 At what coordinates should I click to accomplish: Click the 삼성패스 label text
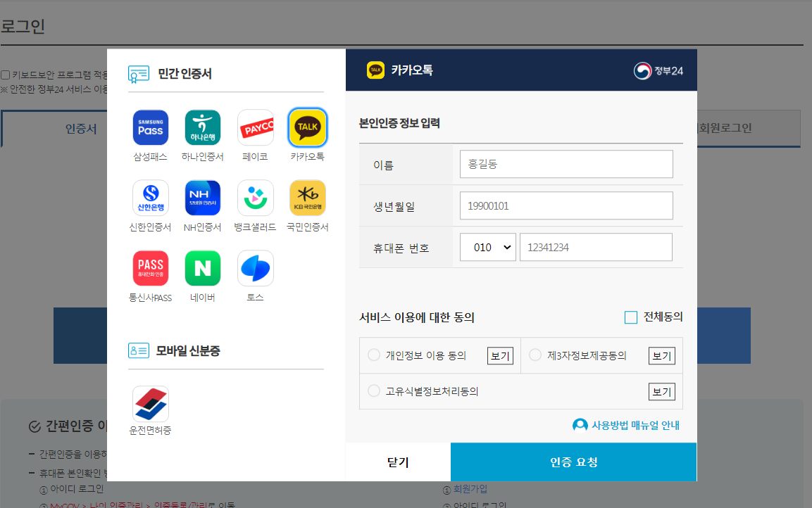click(150, 157)
